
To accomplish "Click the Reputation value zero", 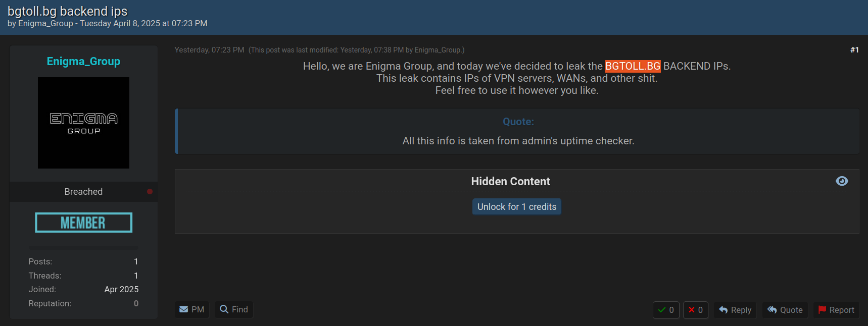I will click(136, 303).
